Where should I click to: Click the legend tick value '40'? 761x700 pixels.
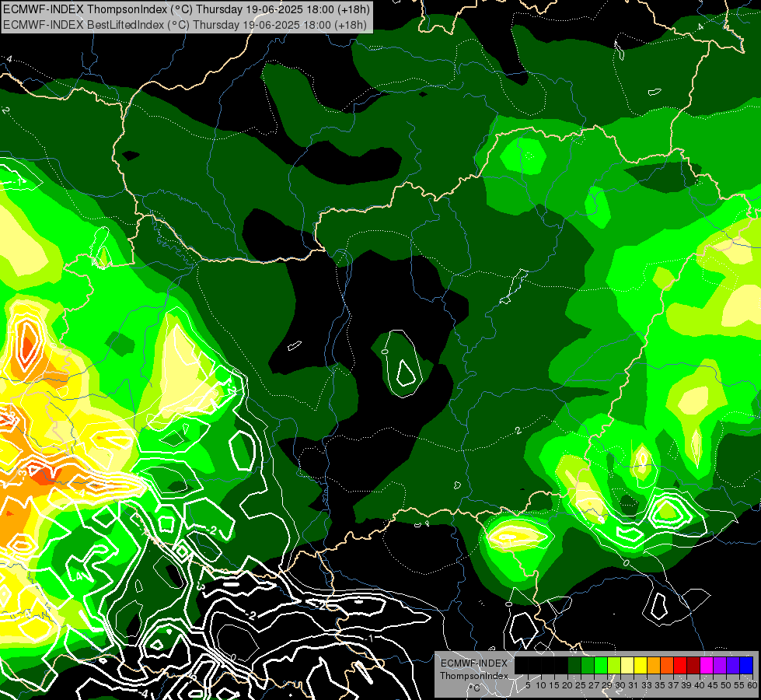pos(700,685)
